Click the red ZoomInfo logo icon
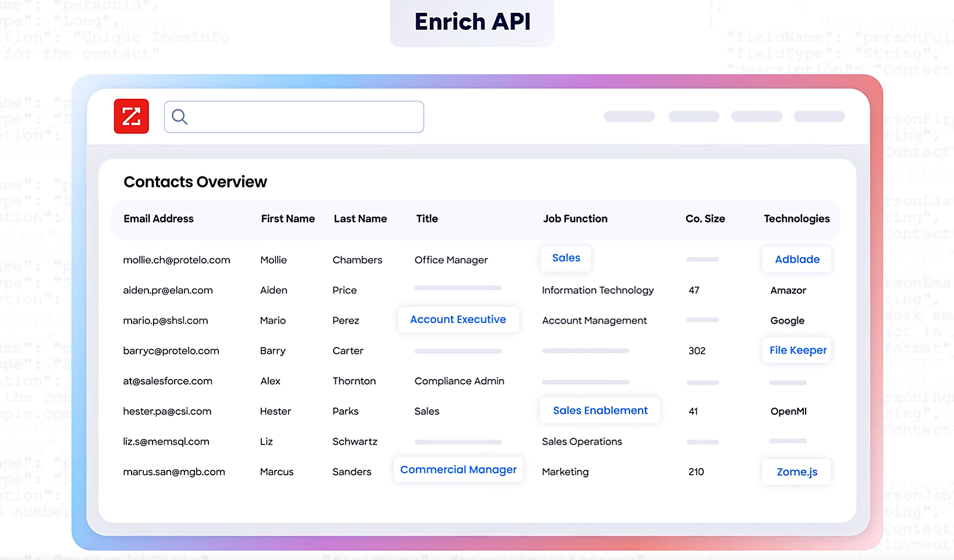The width and height of the screenshot is (954, 560). [131, 116]
